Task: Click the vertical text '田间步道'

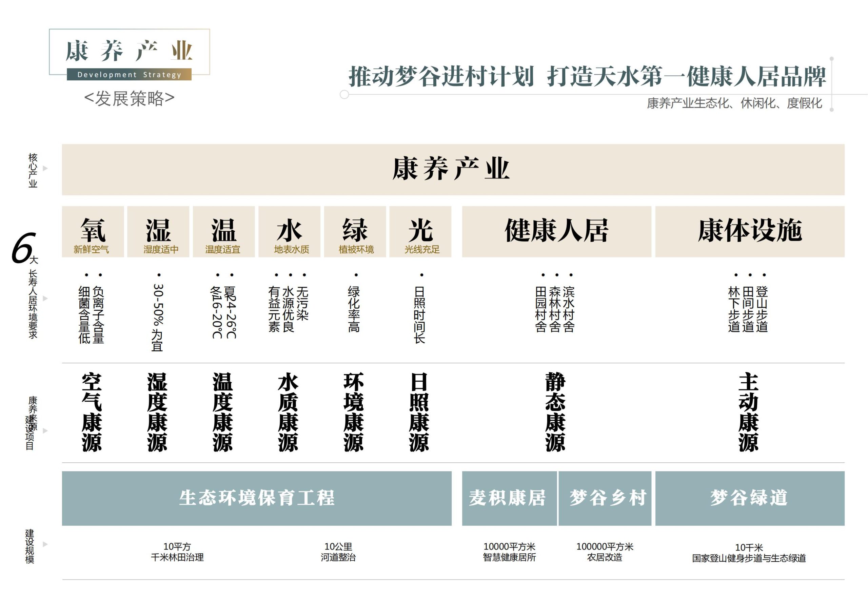Action: (x=748, y=309)
